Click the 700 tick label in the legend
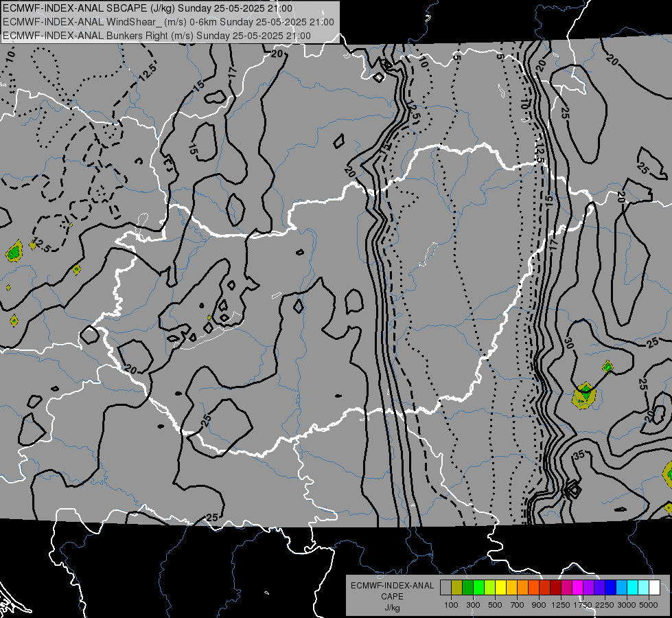The height and width of the screenshot is (618, 672). pyautogui.click(x=518, y=605)
